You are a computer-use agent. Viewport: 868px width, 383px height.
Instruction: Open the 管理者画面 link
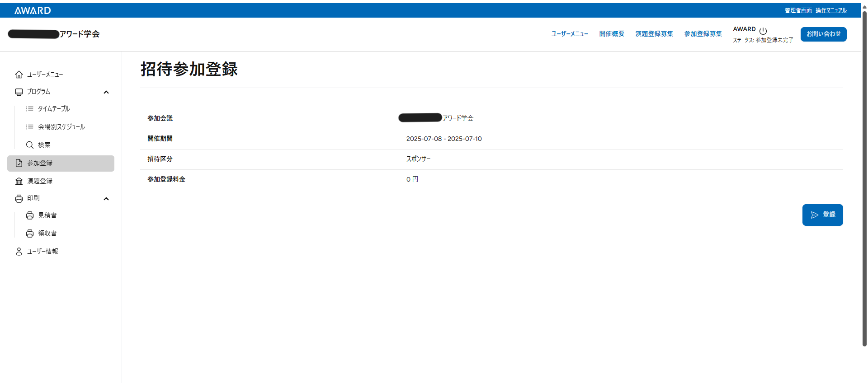pos(798,10)
